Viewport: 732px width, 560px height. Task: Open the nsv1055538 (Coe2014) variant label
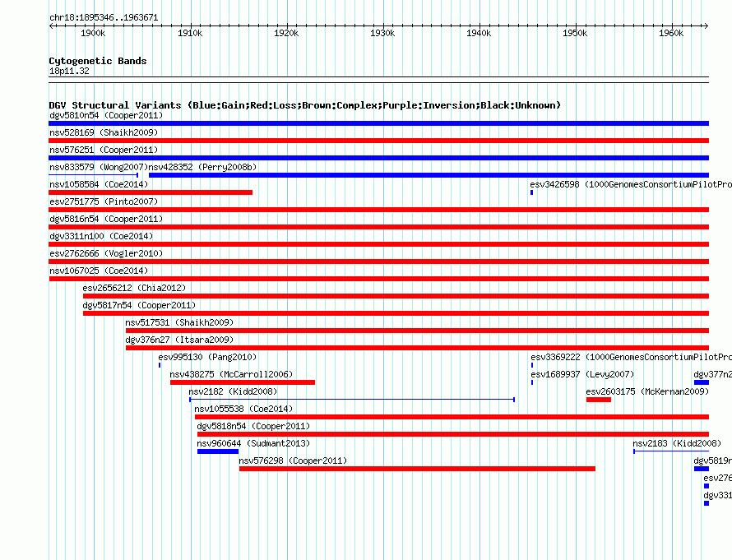[x=243, y=409]
